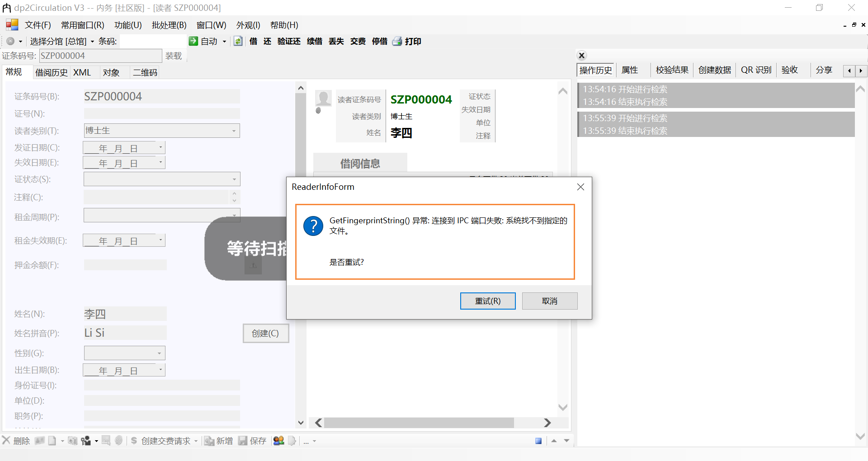Click the 重试 retry button in the dialog
The width and height of the screenshot is (868, 461).
tap(487, 301)
